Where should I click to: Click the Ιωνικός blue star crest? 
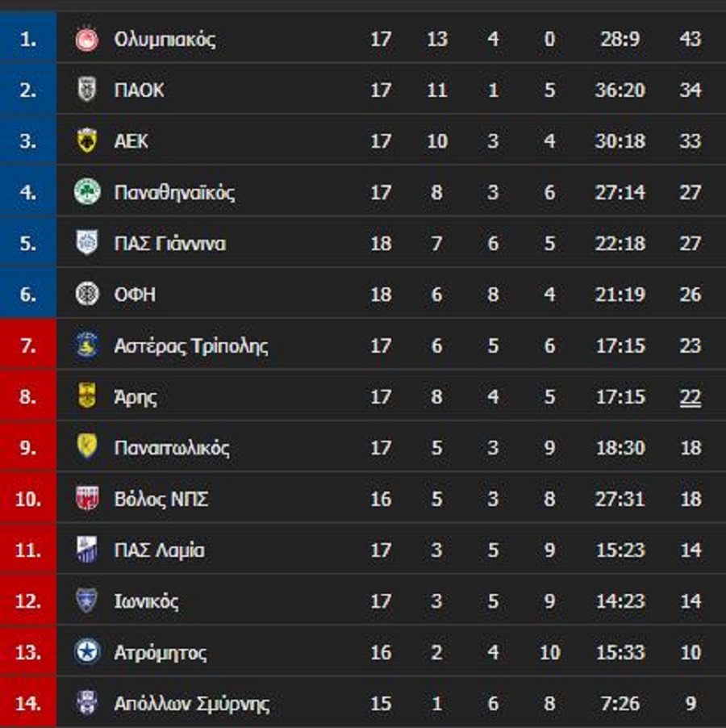click(x=87, y=601)
